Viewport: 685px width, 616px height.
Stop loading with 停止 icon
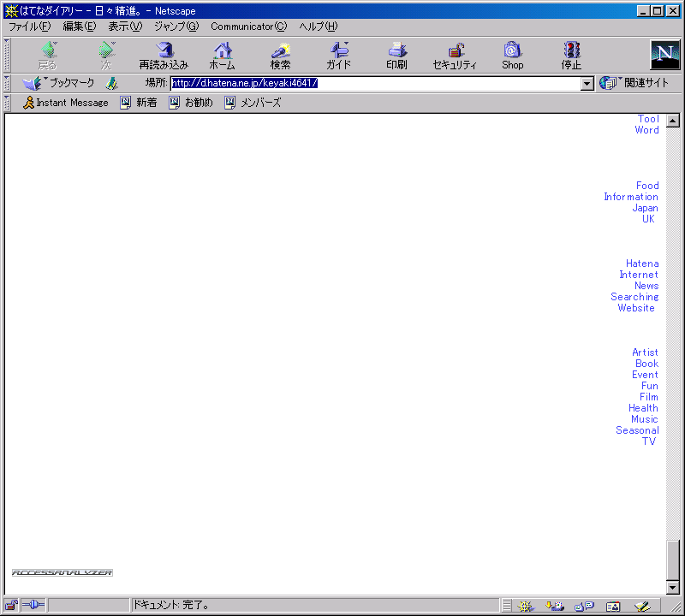571,55
